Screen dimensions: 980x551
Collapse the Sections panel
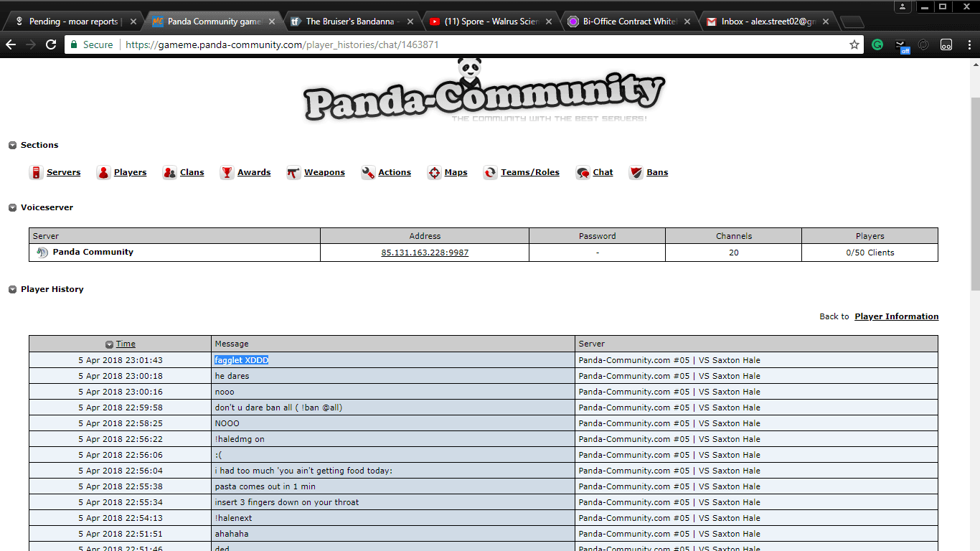pos(13,146)
